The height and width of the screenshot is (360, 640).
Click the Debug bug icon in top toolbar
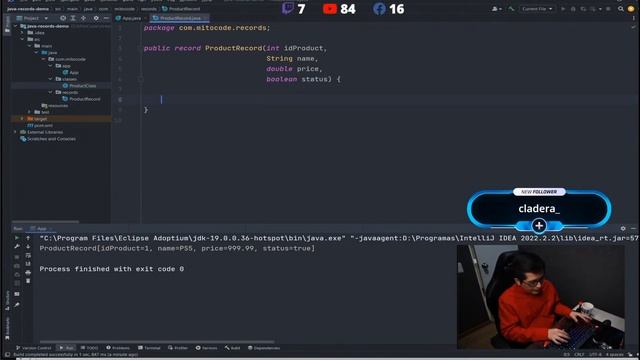pos(573,9)
